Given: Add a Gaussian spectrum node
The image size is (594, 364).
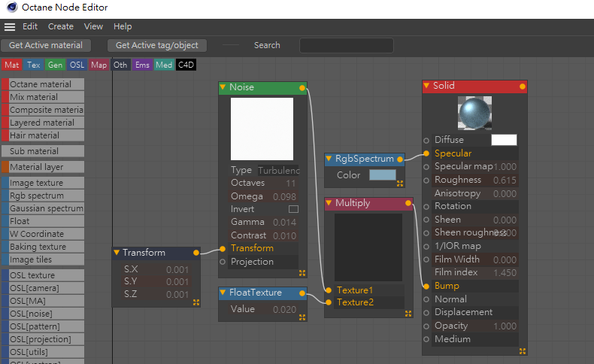Looking at the screenshot, I should coord(43,208).
